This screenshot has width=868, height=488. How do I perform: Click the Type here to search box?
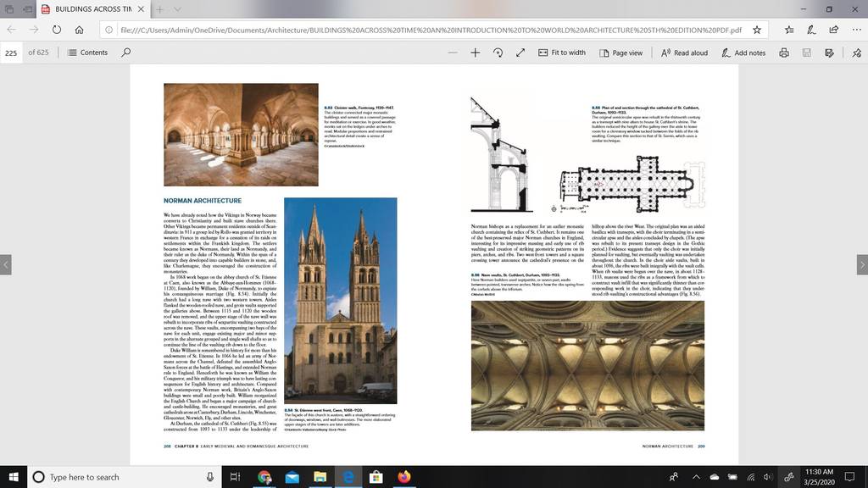point(125,477)
